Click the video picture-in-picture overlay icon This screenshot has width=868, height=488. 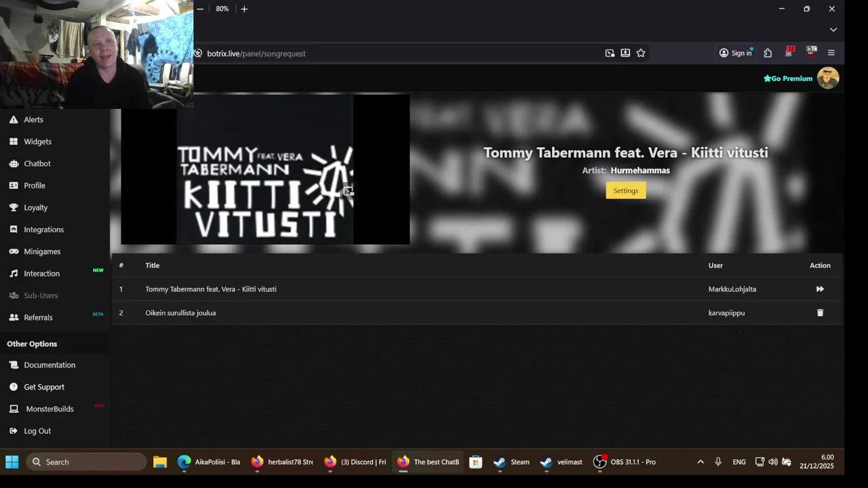point(348,191)
